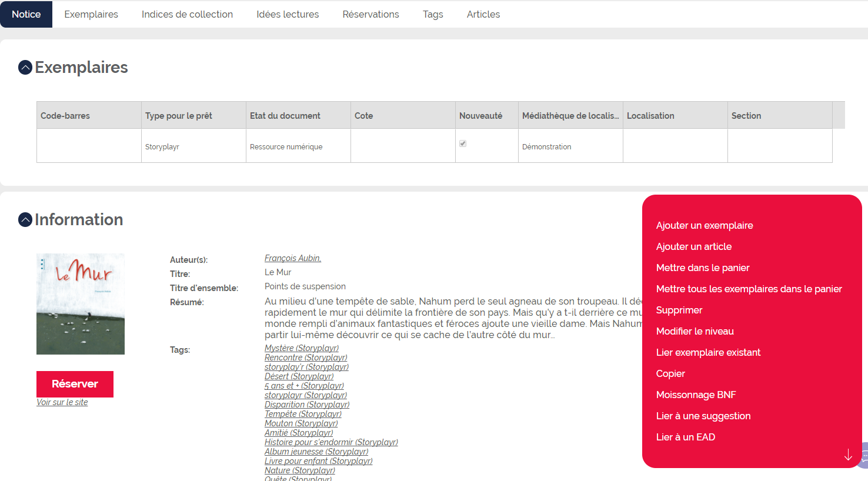Open the Disparition (Storyplayr) tag
The height and width of the screenshot is (481, 868).
coord(307,405)
